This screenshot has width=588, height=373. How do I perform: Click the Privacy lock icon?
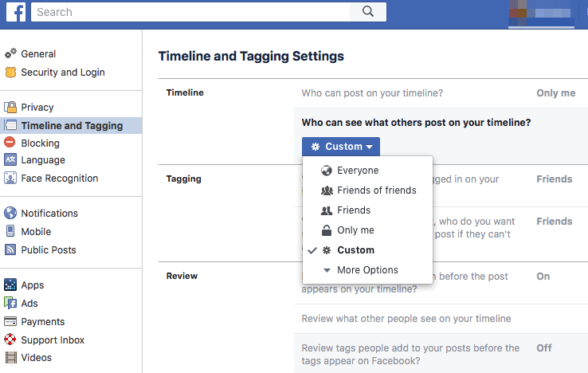pyautogui.click(x=10, y=108)
